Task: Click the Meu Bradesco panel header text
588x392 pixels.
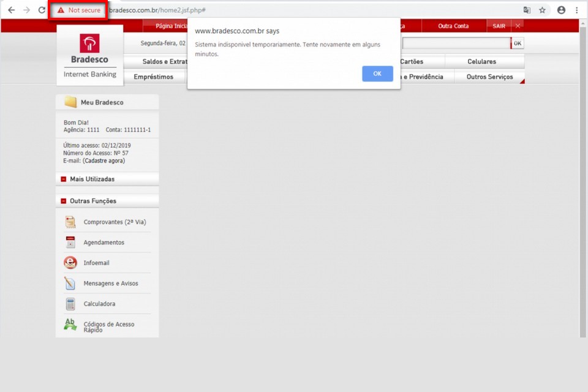Action: coord(102,102)
